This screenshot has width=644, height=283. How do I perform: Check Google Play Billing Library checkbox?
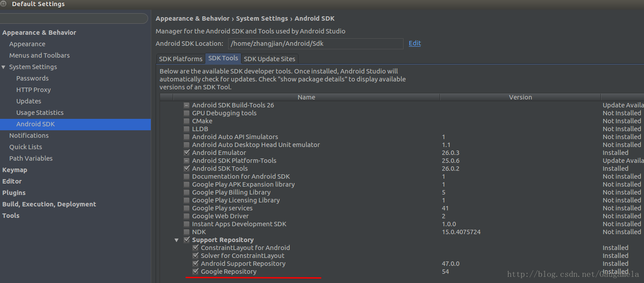coord(187,192)
